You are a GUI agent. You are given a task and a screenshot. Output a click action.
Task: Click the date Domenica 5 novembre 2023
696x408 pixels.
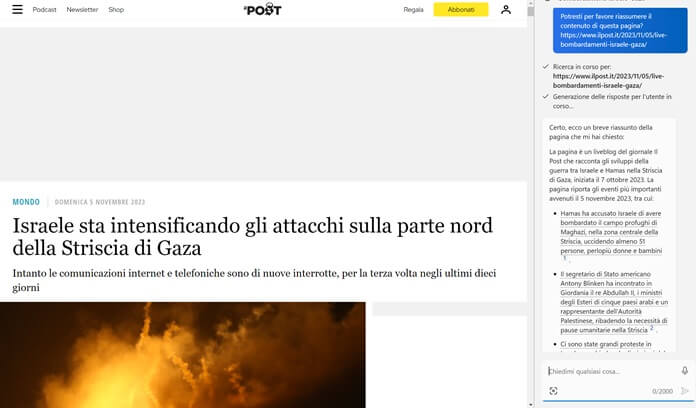coord(100,202)
